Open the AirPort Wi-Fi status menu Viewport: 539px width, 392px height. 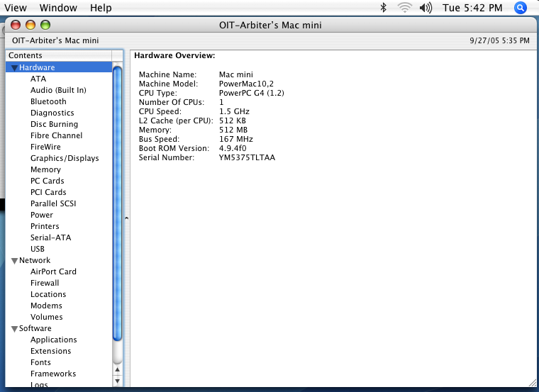point(404,8)
